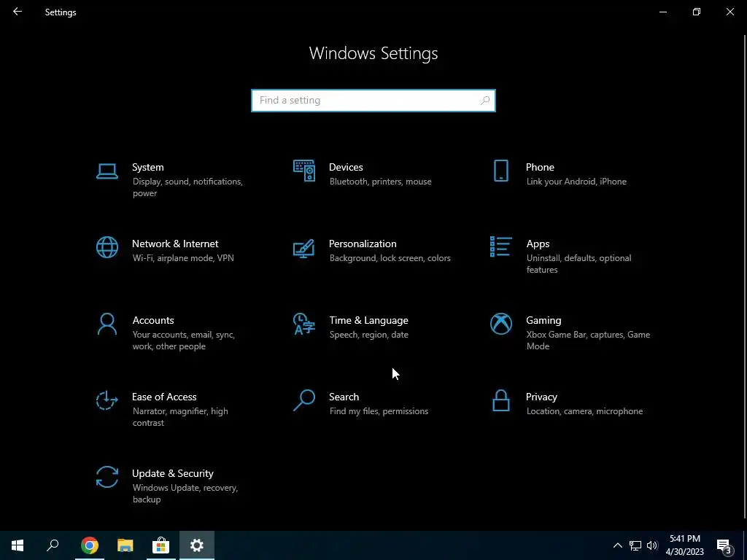Click 'Windows Update, recovery, backup' description
This screenshot has height=560, width=747.
pyautogui.click(x=185, y=494)
